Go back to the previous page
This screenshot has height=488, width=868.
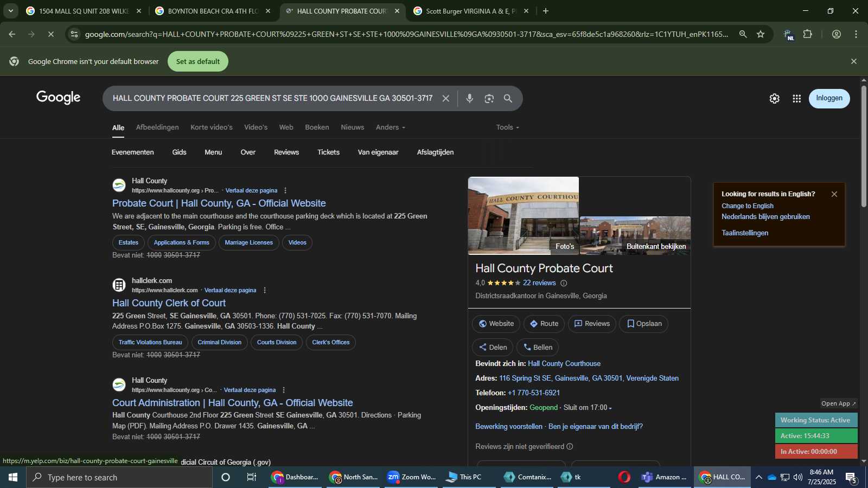[12, 34]
